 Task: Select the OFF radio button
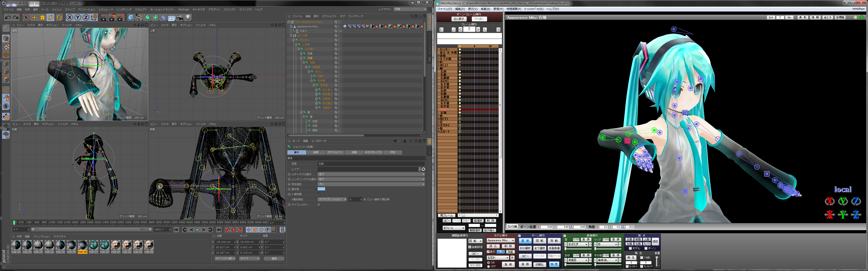click(488, 266)
